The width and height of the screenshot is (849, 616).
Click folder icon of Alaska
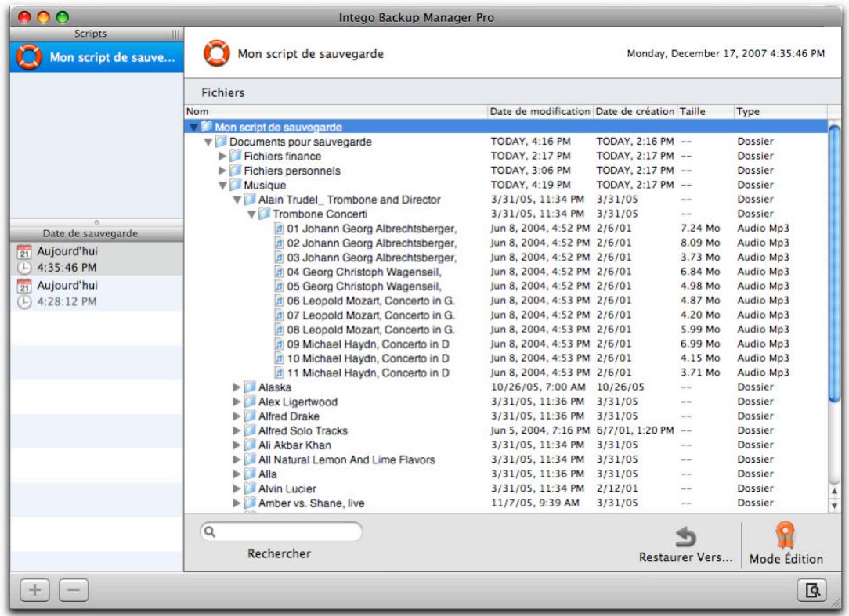(250, 387)
